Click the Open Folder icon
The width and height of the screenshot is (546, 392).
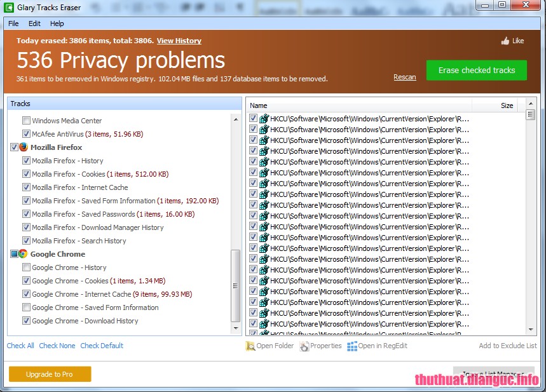click(x=250, y=346)
